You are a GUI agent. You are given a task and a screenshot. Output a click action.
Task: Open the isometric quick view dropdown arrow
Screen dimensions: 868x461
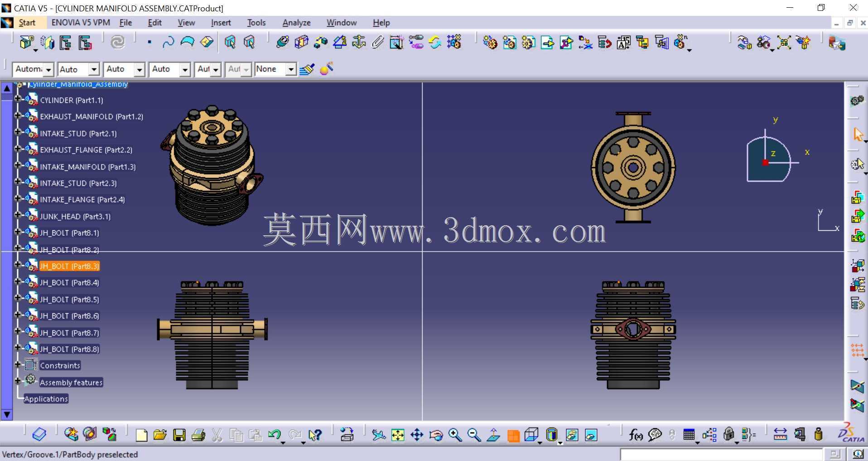540,442
